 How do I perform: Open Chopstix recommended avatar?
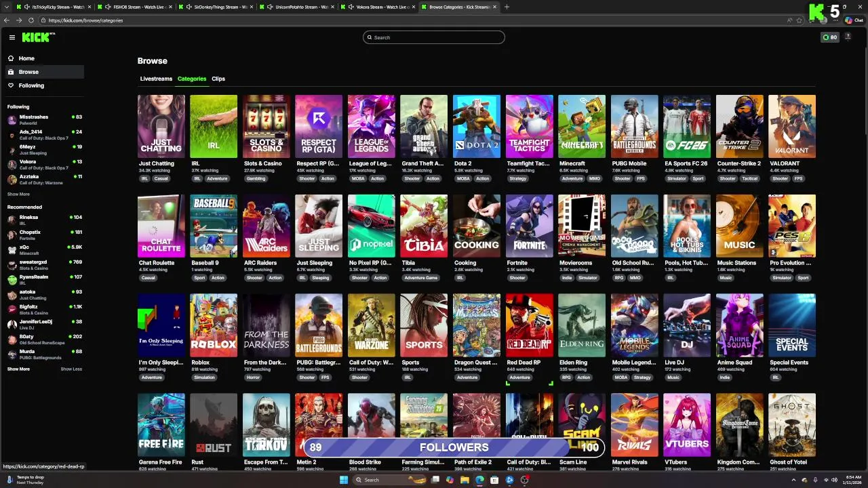(x=12, y=235)
